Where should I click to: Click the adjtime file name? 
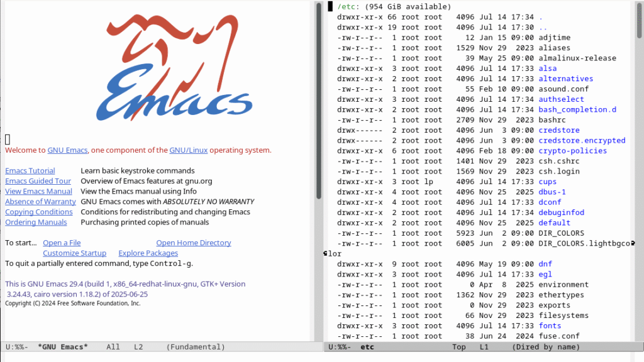point(555,37)
